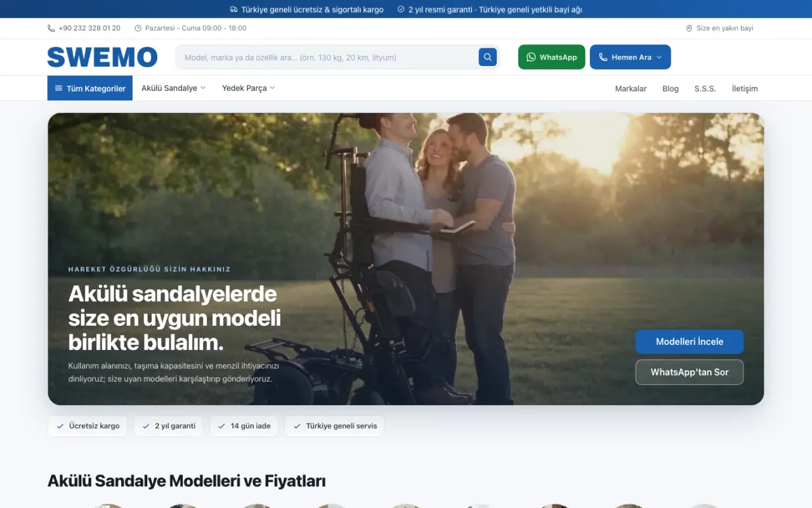Viewport: 812px width, 508px height.
Task: Click the SWEMO logo
Action: pyautogui.click(x=102, y=57)
